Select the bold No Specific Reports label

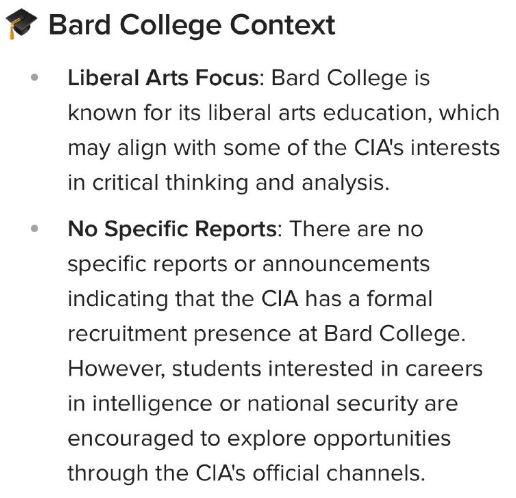pyautogui.click(x=172, y=229)
